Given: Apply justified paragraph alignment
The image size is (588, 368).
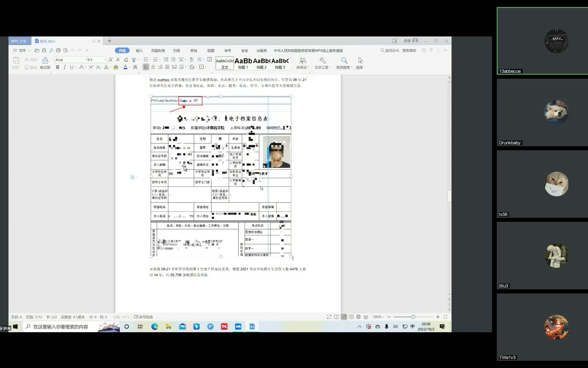Looking at the screenshot, I should click(x=167, y=67).
